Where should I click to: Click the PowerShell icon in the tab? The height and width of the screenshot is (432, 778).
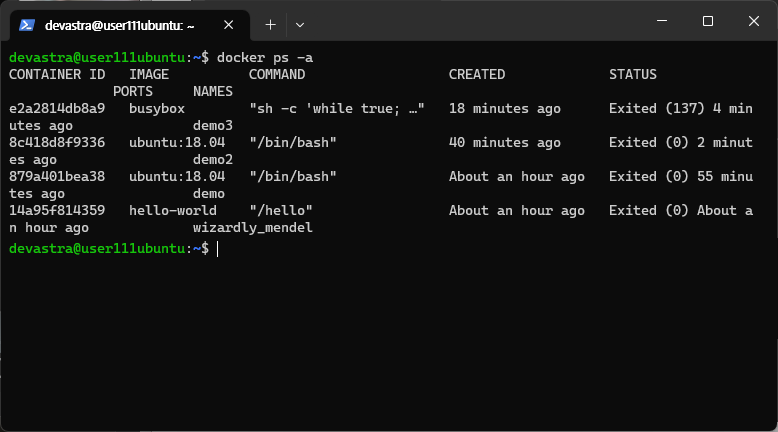click(27, 25)
